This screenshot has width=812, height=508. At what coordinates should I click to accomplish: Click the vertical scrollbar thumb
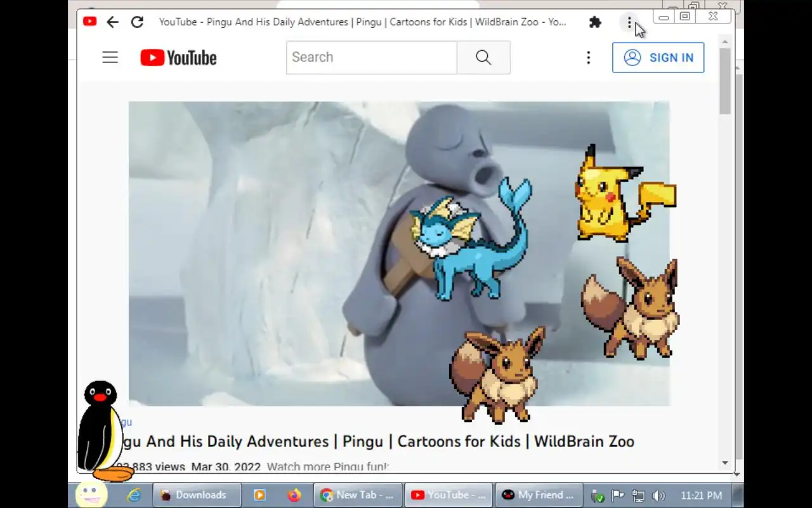pyautogui.click(x=725, y=81)
